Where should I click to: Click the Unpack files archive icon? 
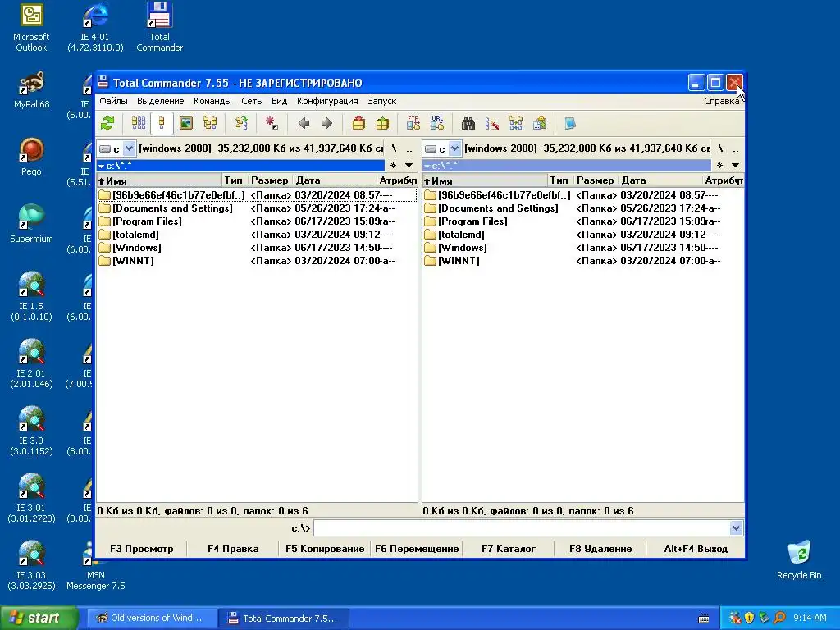[x=382, y=124]
